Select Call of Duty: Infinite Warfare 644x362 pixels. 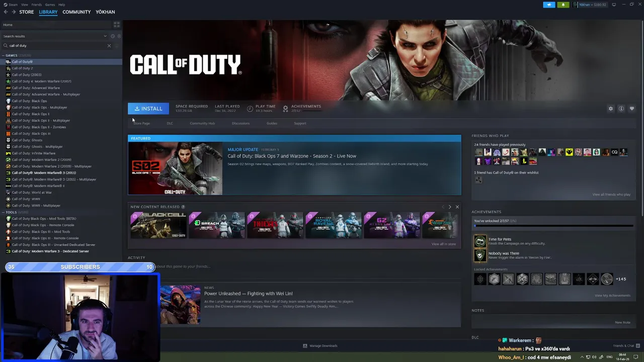coord(34,153)
